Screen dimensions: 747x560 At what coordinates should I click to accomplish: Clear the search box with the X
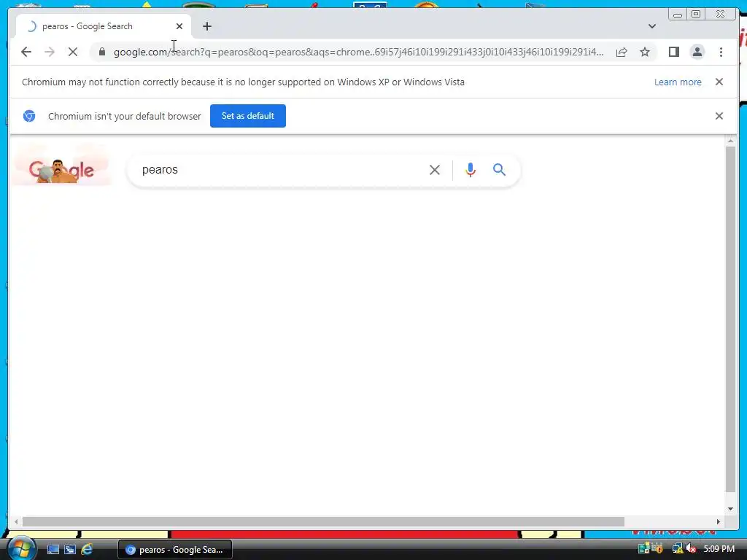click(x=435, y=170)
